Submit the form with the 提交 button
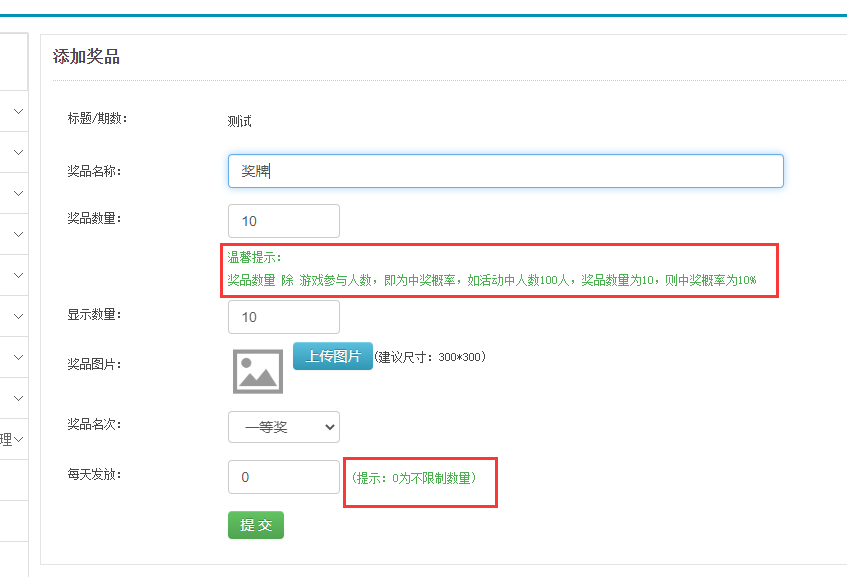Image resolution: width=847 pixels, height=577 pixels. point(255,525)
